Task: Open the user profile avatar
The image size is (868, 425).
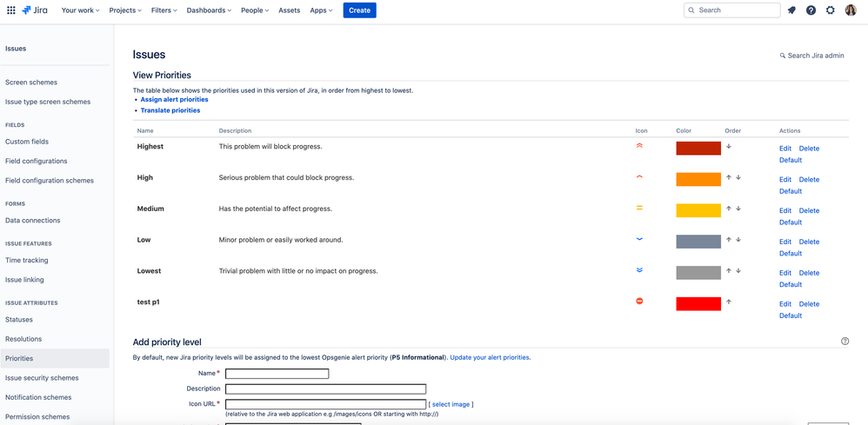Action: [851, 10]
